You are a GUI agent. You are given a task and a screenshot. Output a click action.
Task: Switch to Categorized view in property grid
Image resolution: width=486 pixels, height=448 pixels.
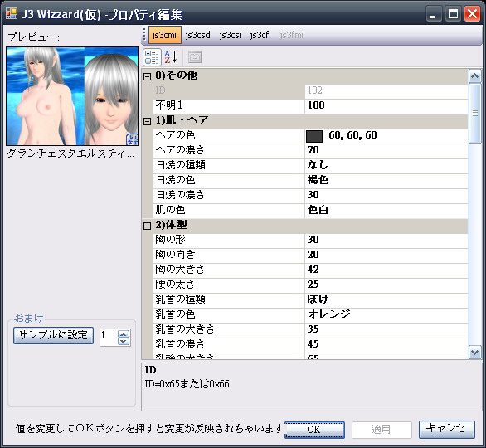[x=152, y=57]
